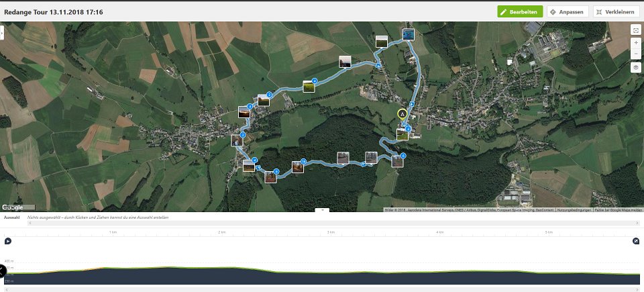Click the '1 km' distance axis label
This screenshot has width=644, height=292.
pos(113,232)
